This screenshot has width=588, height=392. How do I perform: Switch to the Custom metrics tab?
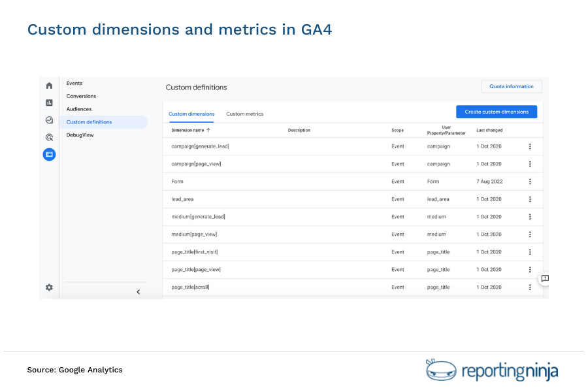244,114
